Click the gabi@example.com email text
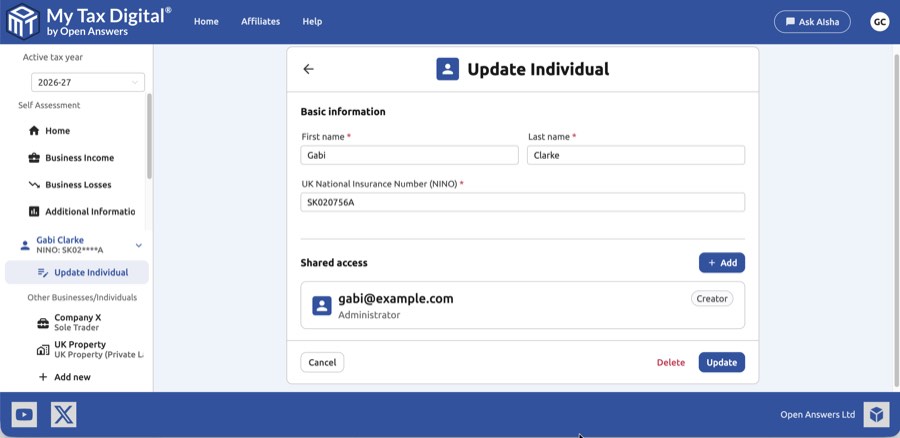900x438 pixels. 395,299
